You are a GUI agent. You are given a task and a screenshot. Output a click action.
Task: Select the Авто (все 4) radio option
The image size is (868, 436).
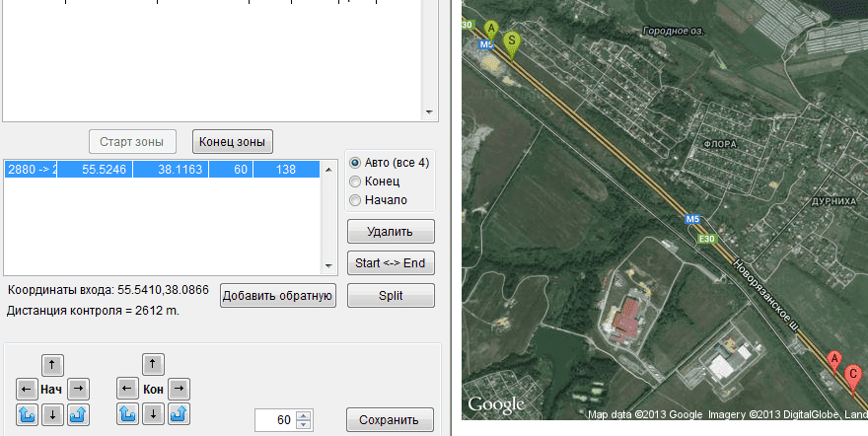(x=356, y=163)
